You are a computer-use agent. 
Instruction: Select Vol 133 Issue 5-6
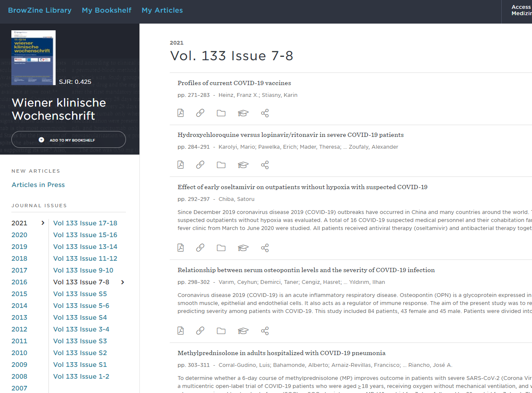[x=81, y=306]
